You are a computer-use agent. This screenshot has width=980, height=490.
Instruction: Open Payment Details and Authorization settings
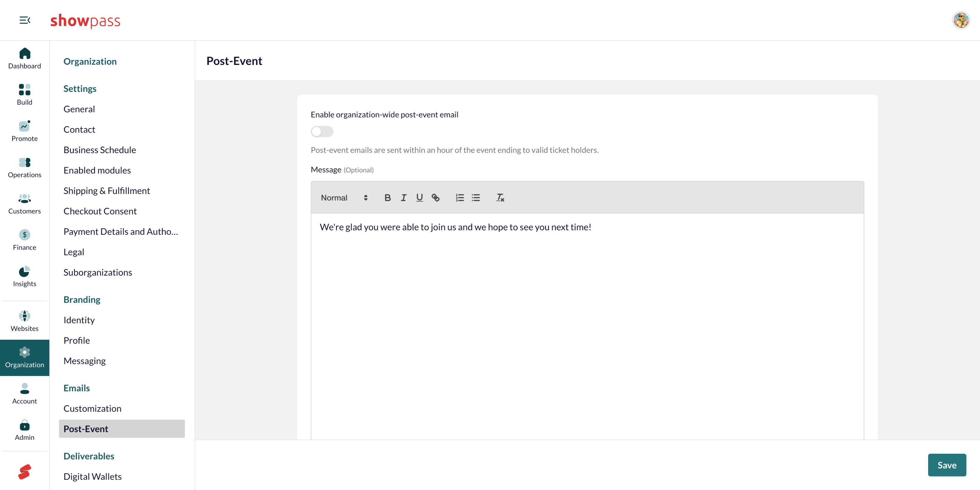121,231
